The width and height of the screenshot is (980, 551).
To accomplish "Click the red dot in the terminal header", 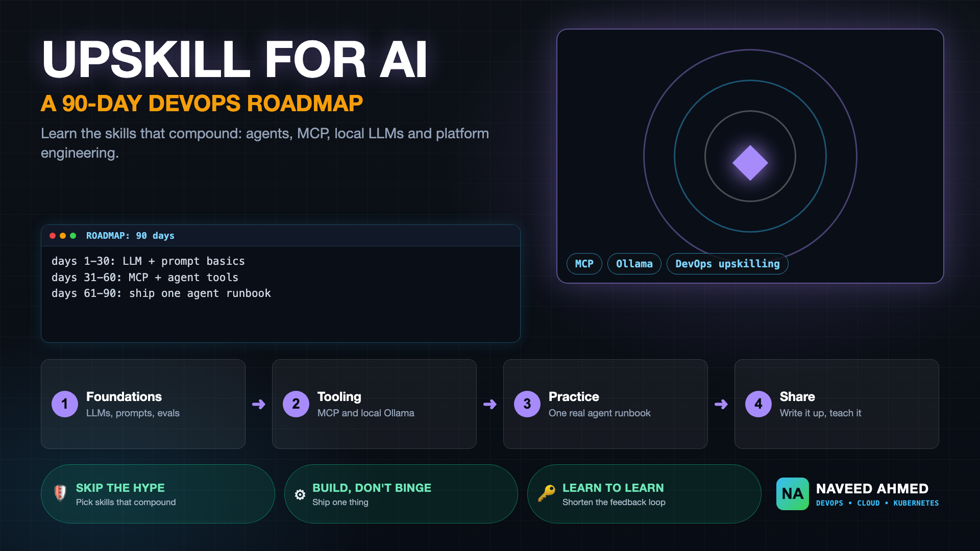I will click(53, 236).
